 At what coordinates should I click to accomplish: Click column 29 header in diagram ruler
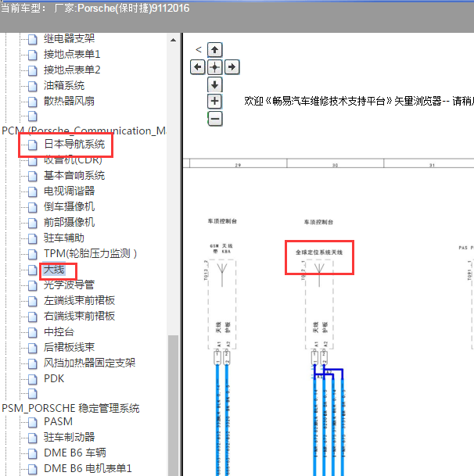pos(238,165)
